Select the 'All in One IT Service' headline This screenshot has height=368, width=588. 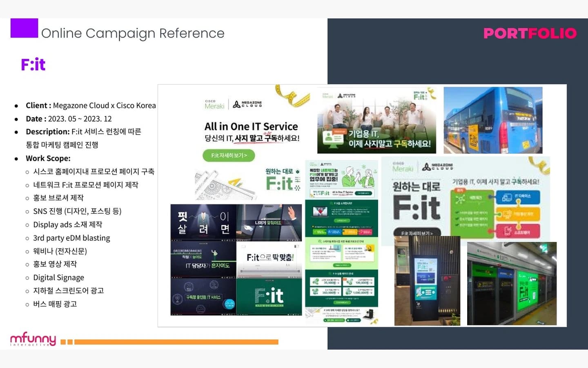pyautogui.click(x=251, y=126)
